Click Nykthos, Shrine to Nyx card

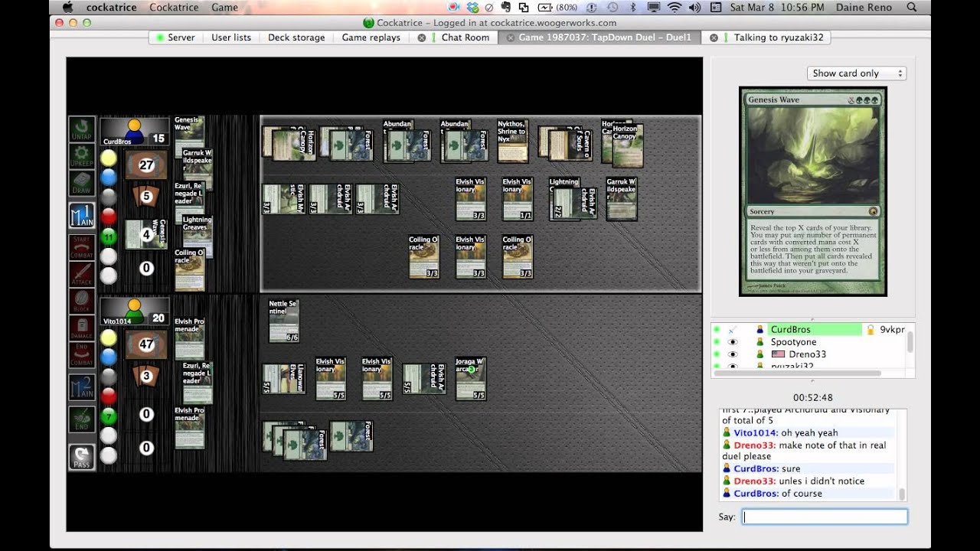512,141
